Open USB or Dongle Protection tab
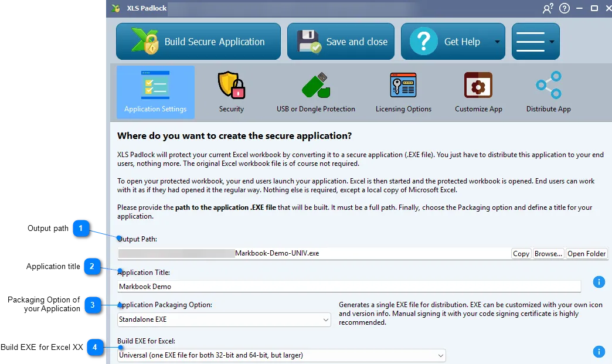The width and height of the screenshot is (612, 364). pyautogui.click(x=316, y=92)
